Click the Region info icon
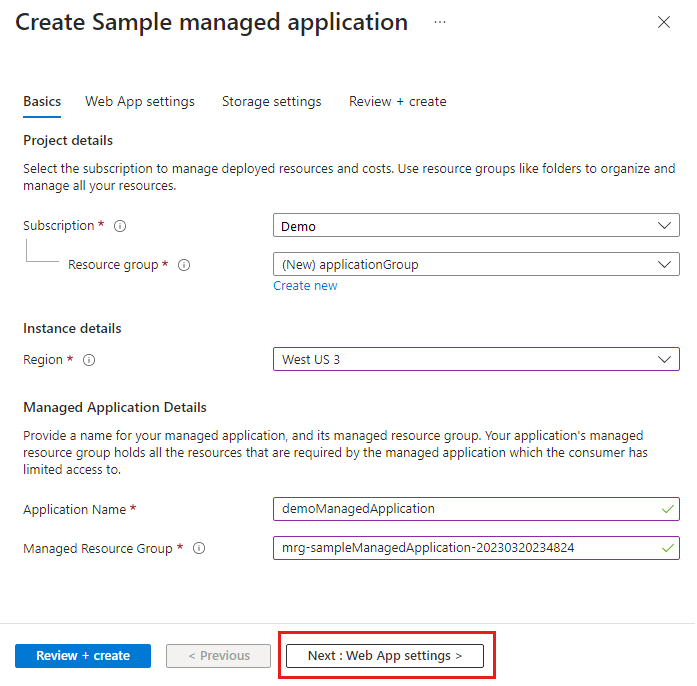Screen dimensions: 697x686 (x=89, y=360)
